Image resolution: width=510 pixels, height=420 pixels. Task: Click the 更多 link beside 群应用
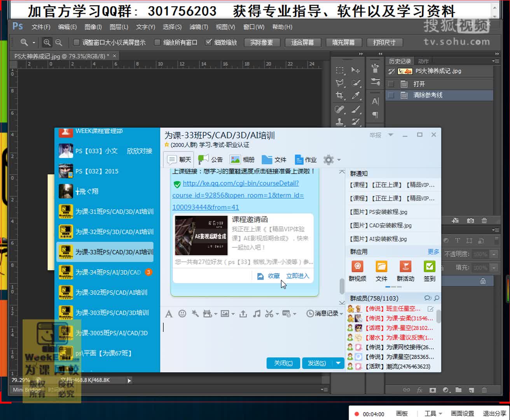(x=433, y=252)
